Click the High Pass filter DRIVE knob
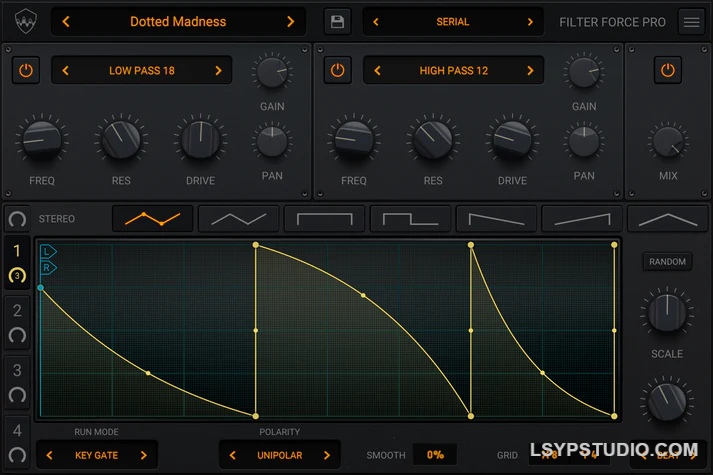The width and height of the screenshot is (713, 475). (x=512, y=140)
